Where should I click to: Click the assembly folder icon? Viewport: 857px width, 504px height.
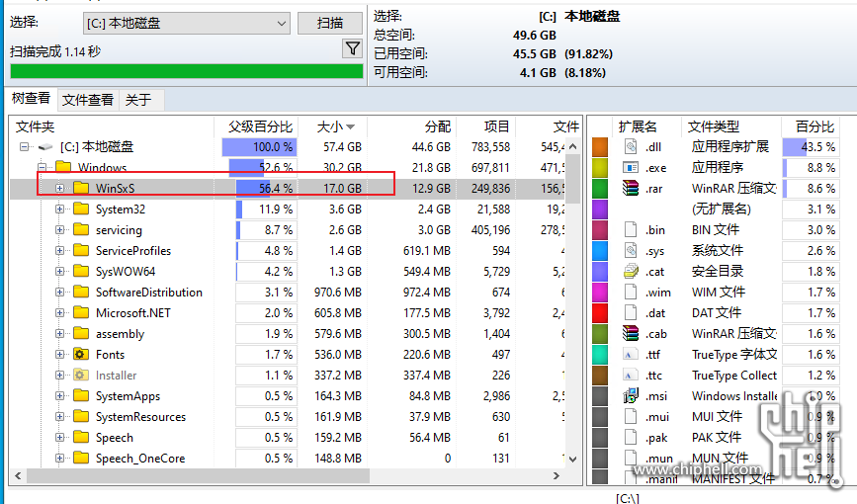pos(81,333)
